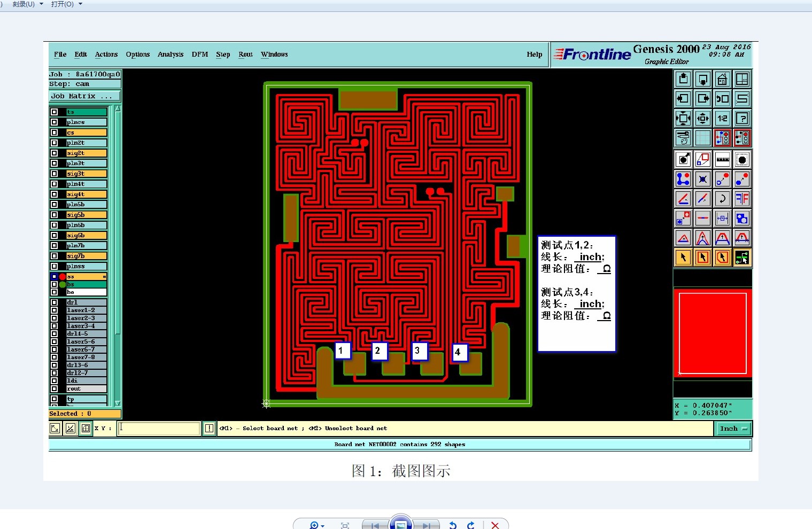Screen dimensions: 812x529
Task: Open the DFM menu
Action: coord(200,55)
